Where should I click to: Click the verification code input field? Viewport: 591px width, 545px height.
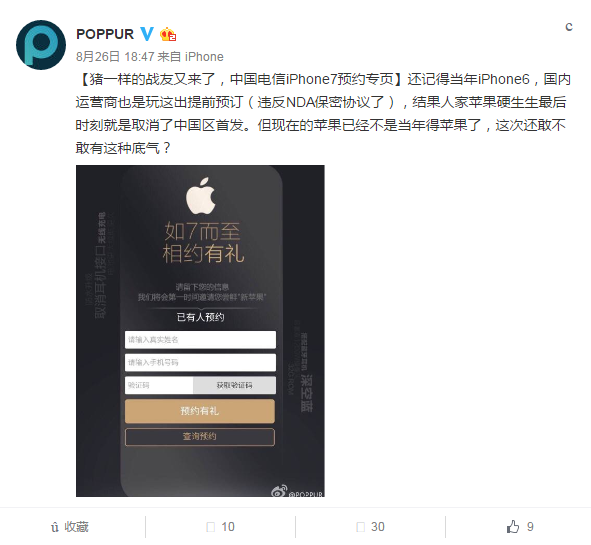tap(159, 385)
